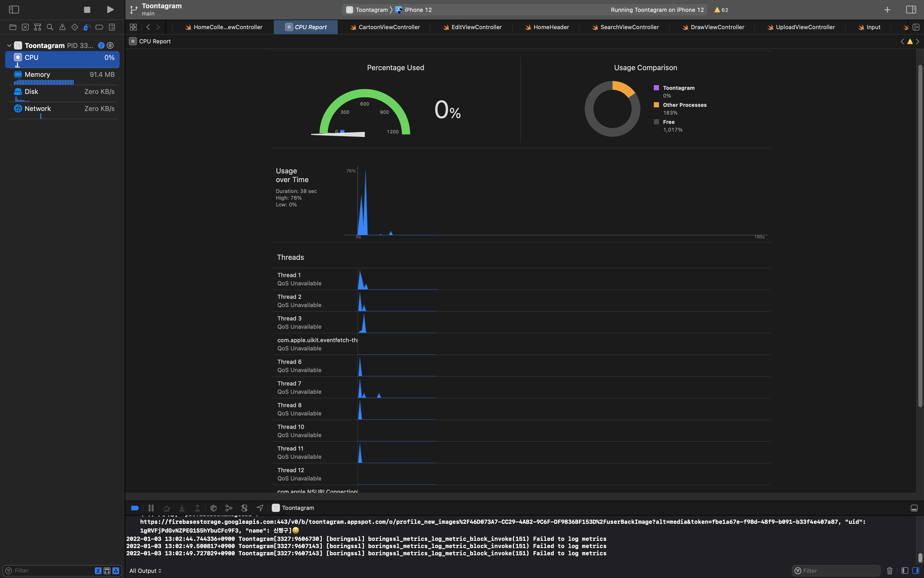Focus the console Filter field
Viewport: 924px width, 578px height.
coord(836,571)
